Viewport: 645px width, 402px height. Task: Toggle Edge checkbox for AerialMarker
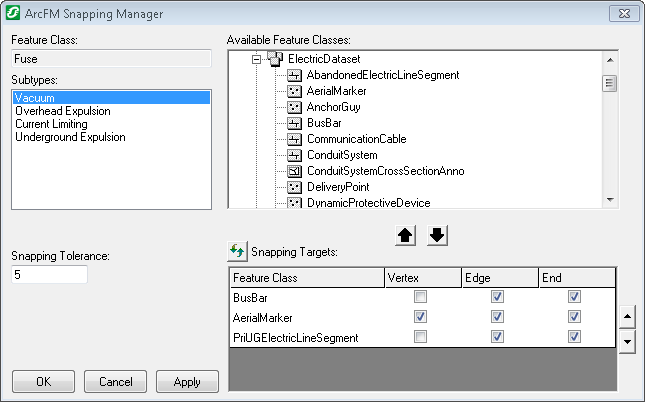(497, 317)
